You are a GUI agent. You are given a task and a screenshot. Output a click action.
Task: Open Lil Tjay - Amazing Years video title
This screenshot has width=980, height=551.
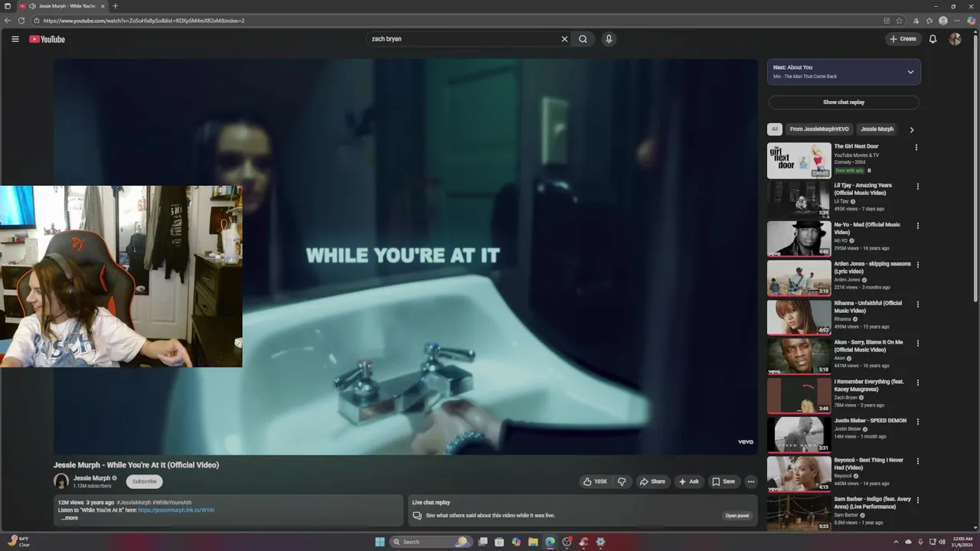coord(863,189)
